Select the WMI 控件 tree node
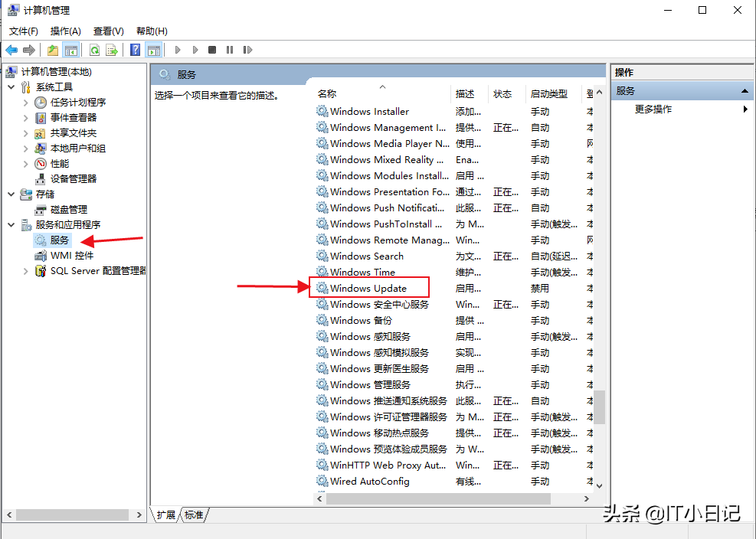 [x=72, y=256]
